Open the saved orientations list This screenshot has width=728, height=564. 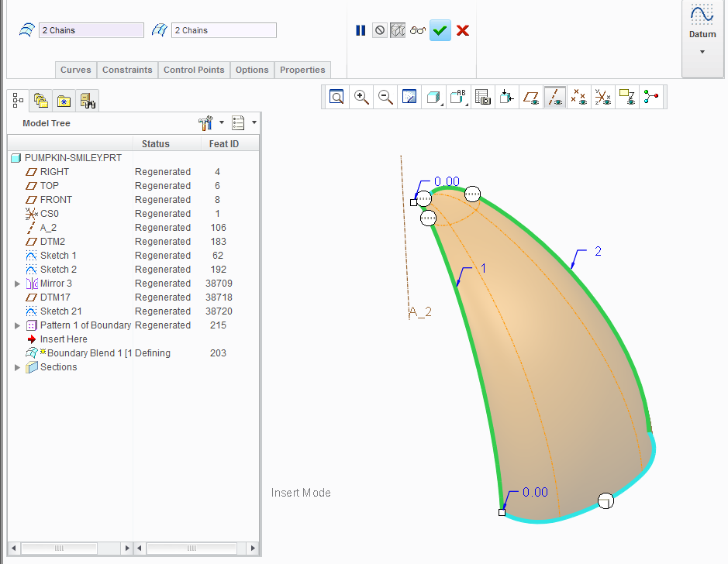[x=458, y=97]
